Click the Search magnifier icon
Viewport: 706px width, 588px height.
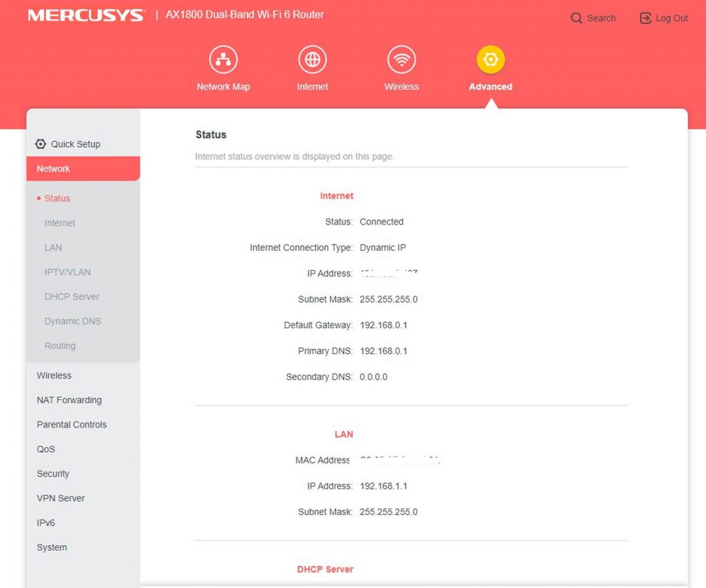576,18
